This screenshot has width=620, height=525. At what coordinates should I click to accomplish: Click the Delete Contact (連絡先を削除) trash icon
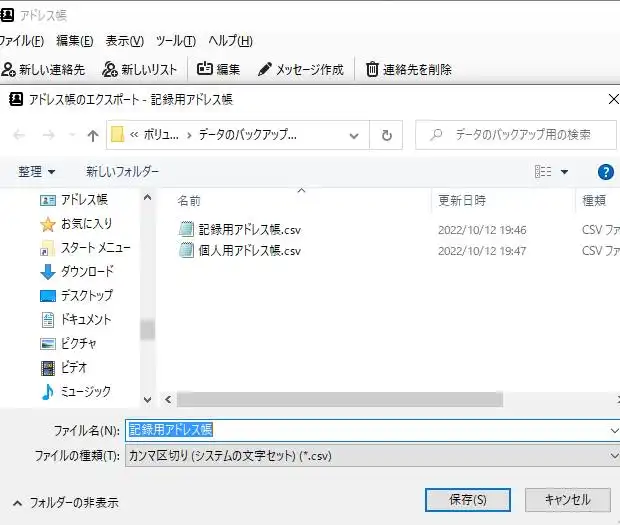click(x=373, y=70)
